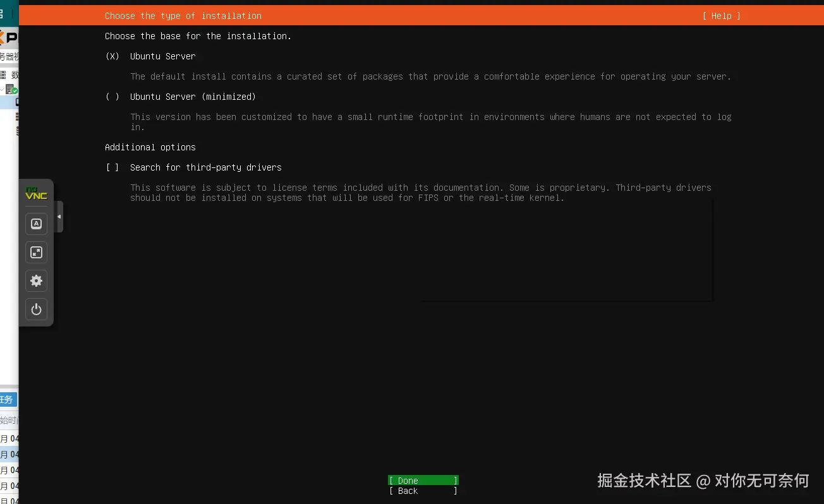Open the Help menu in installer header
This screenshot has width=824, height=504.
721,16
